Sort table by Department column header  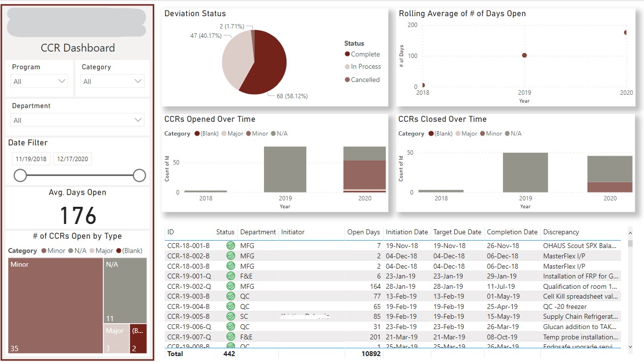pos(258,232)
